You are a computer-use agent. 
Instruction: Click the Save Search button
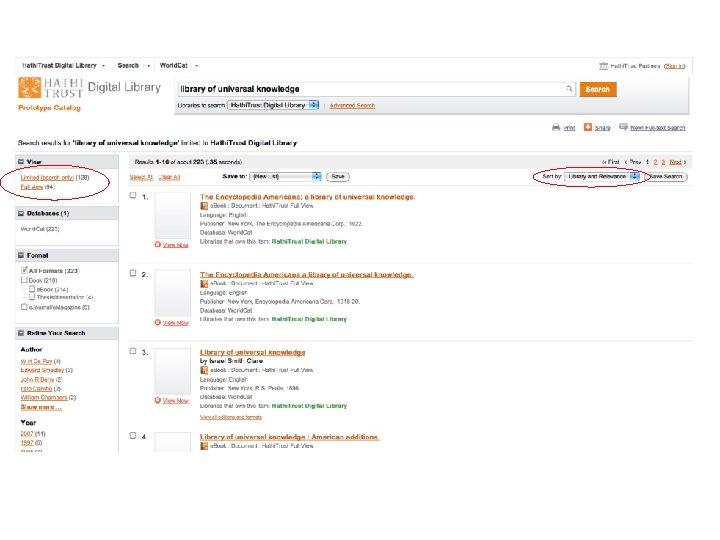point(666,176)
